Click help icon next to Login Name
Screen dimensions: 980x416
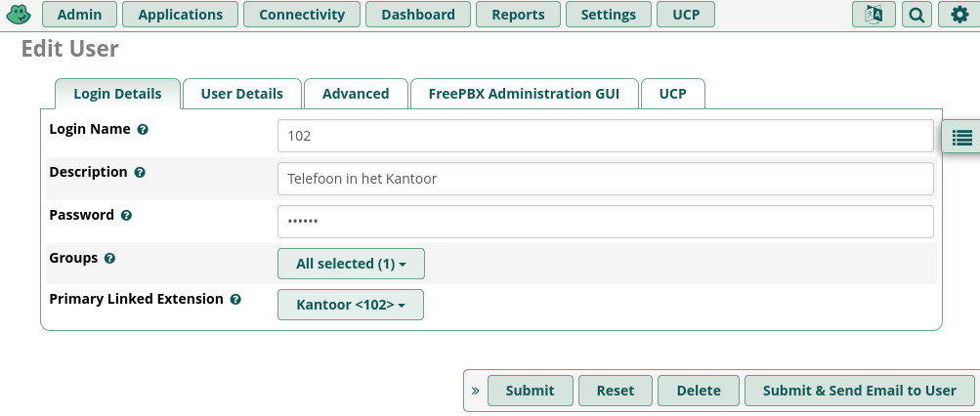coord(143,130)
